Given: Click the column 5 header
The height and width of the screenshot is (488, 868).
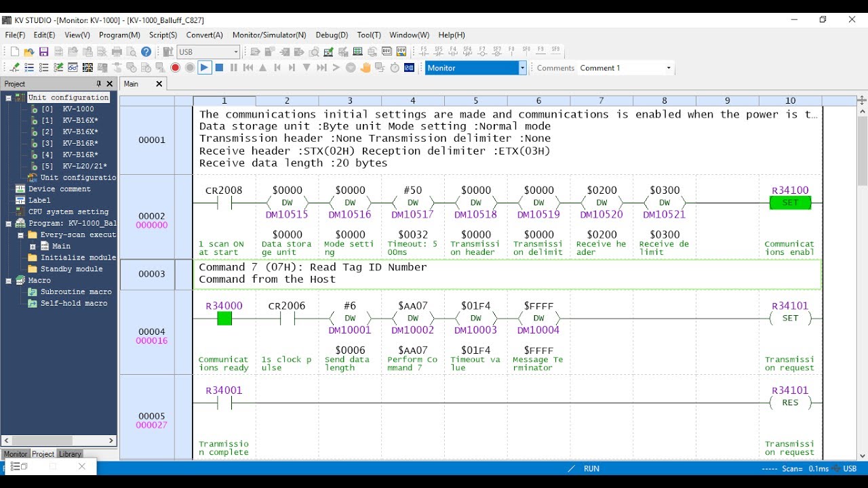Looking at the screenshot, I should (x=476, y=101).
